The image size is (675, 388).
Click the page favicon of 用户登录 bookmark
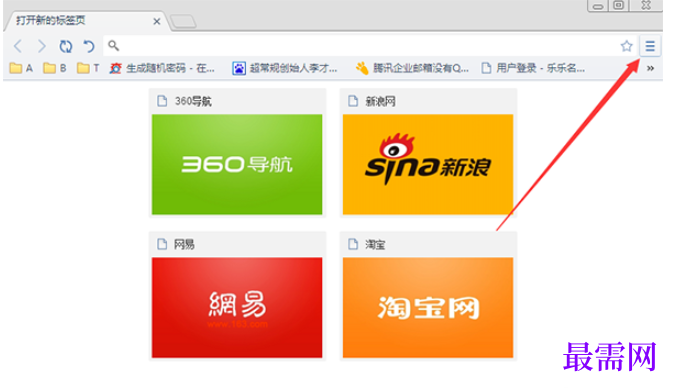click(x=486, y=68)
